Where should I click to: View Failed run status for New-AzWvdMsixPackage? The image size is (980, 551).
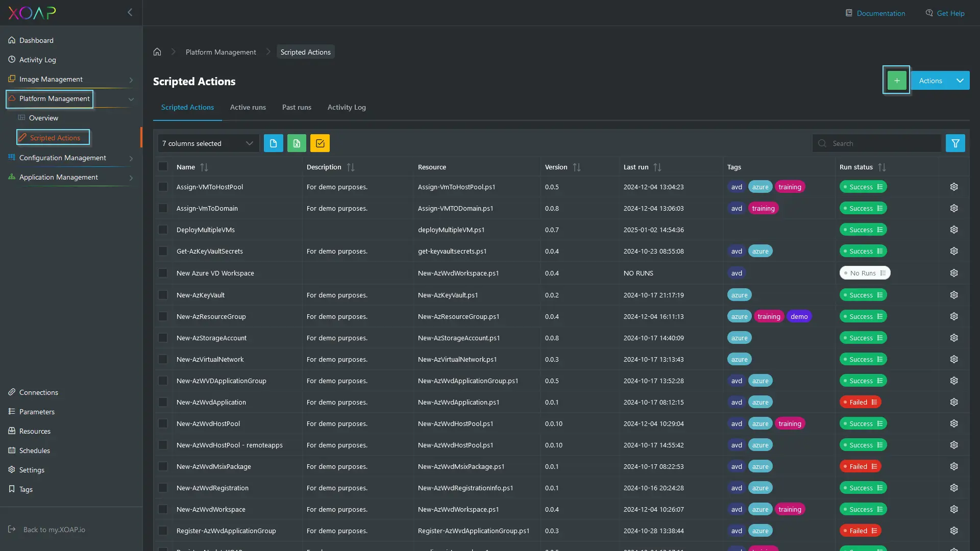860,466
